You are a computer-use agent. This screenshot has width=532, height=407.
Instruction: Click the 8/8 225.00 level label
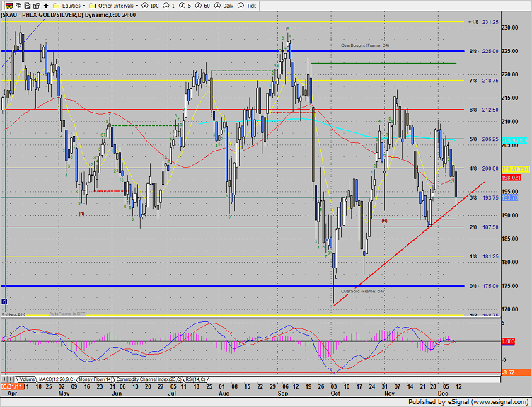[x=484, y=51]
